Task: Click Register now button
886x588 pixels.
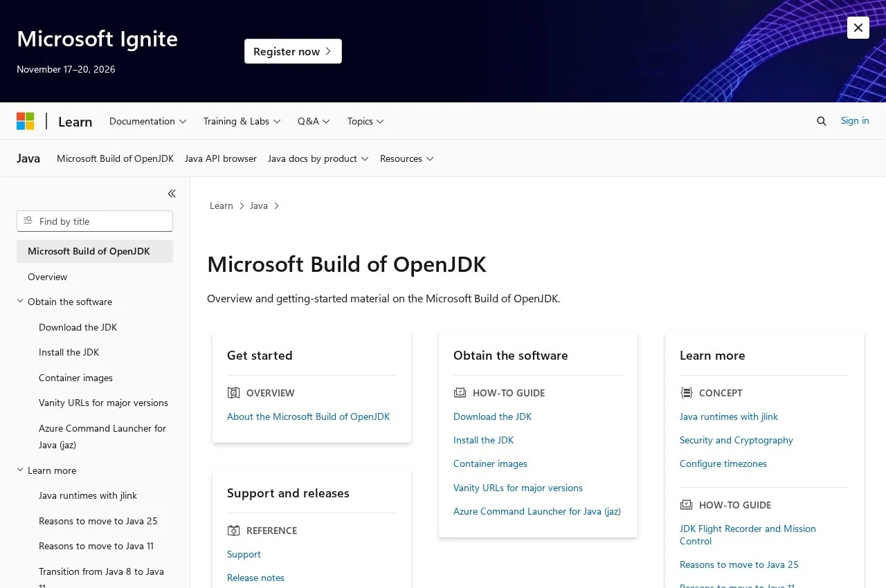Action: (x=293, y=51)
